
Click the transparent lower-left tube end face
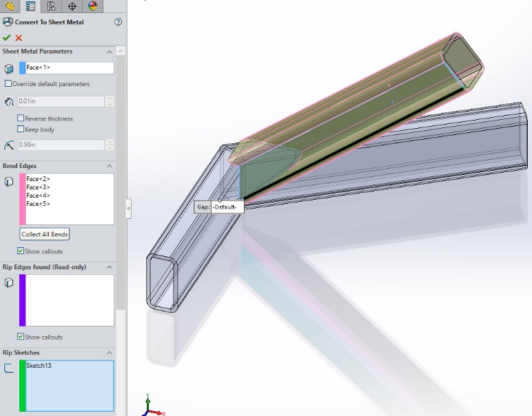pos(162,282)
